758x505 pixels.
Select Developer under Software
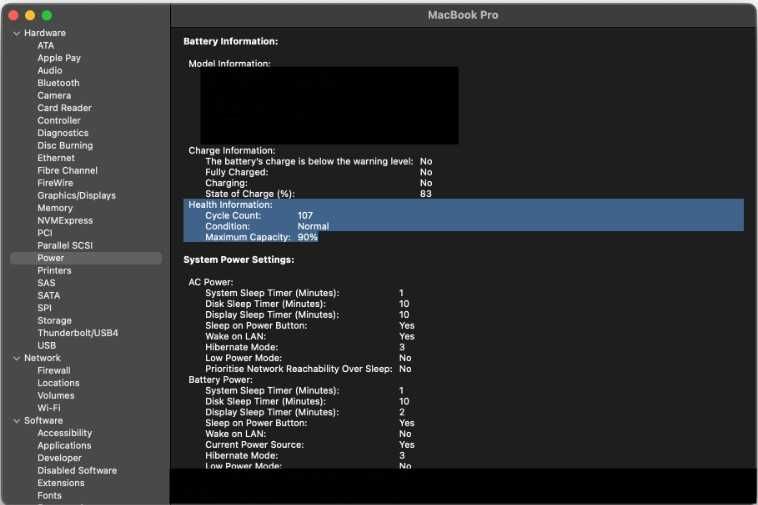[x=59, y=458]
